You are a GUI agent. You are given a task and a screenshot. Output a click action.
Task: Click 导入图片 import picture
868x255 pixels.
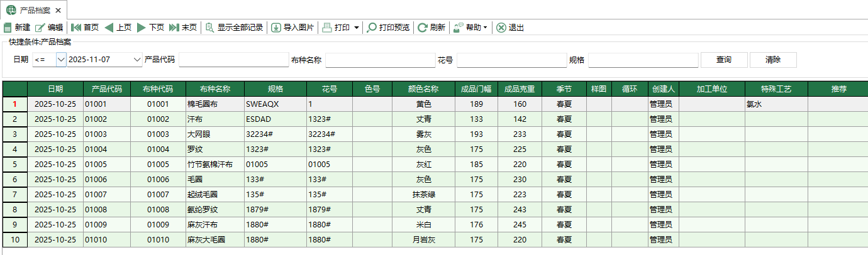point(292,28)
